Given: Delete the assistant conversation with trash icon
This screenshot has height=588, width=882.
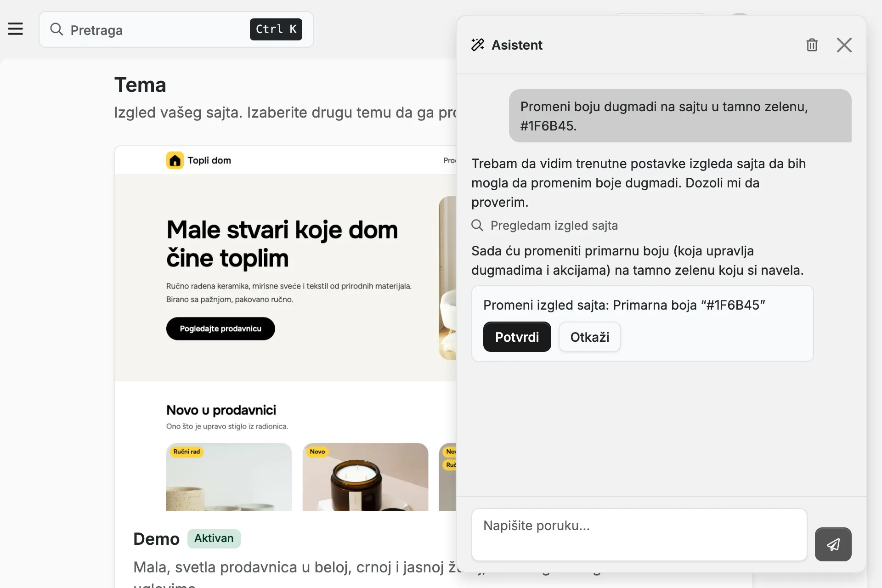Looking at the screenshot, I should point(812,45).
